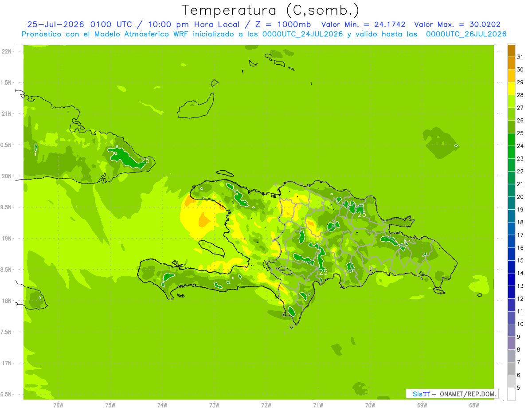Click the "15" label on the color scale

tap(520, 260)
